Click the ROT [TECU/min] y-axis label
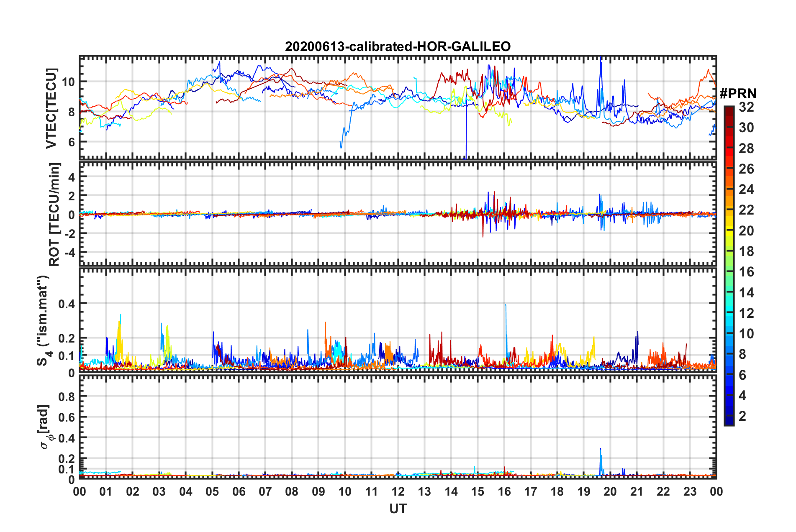 [54, 215]
